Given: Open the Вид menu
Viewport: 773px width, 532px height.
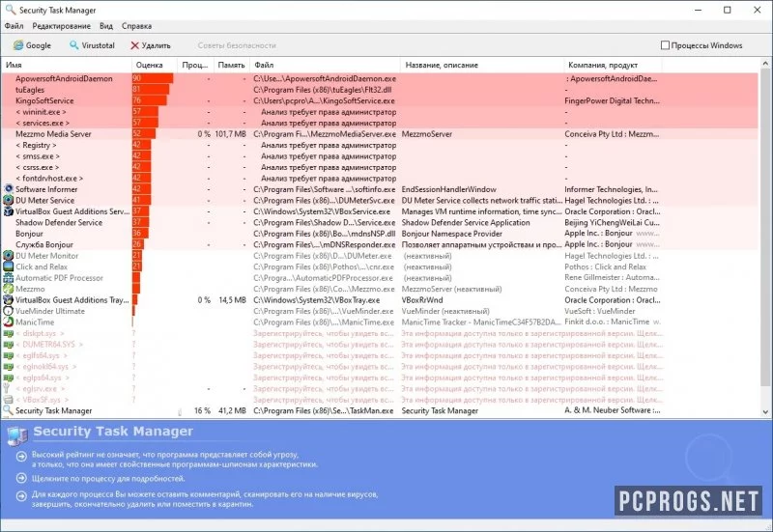Looking at the screenshot, I should tap(106, 26).
